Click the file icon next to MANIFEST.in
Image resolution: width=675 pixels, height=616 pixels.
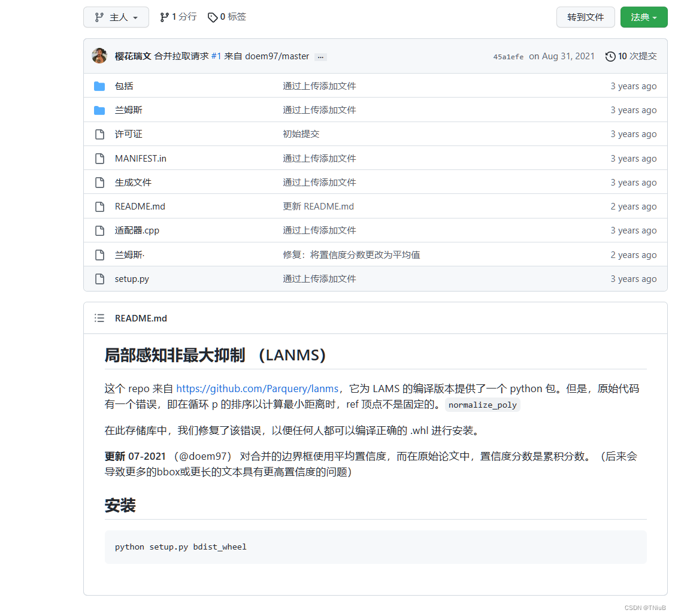[99, 158]
